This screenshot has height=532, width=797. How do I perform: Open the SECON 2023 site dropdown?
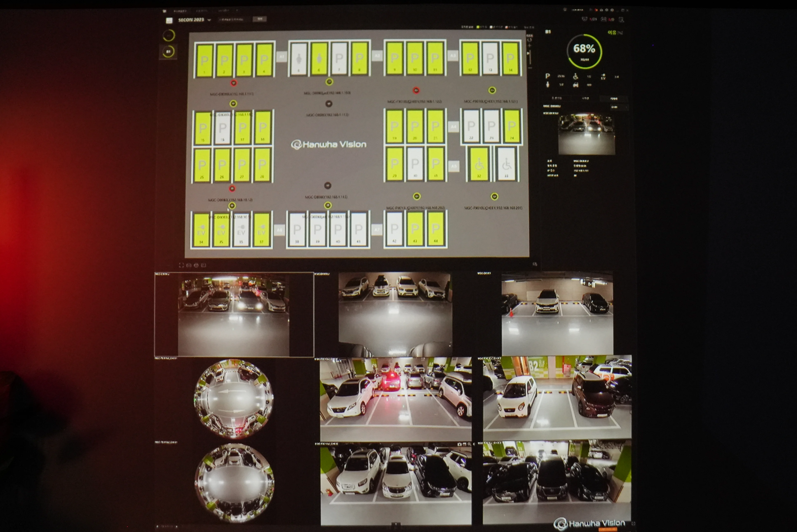(x=194, y=20)
